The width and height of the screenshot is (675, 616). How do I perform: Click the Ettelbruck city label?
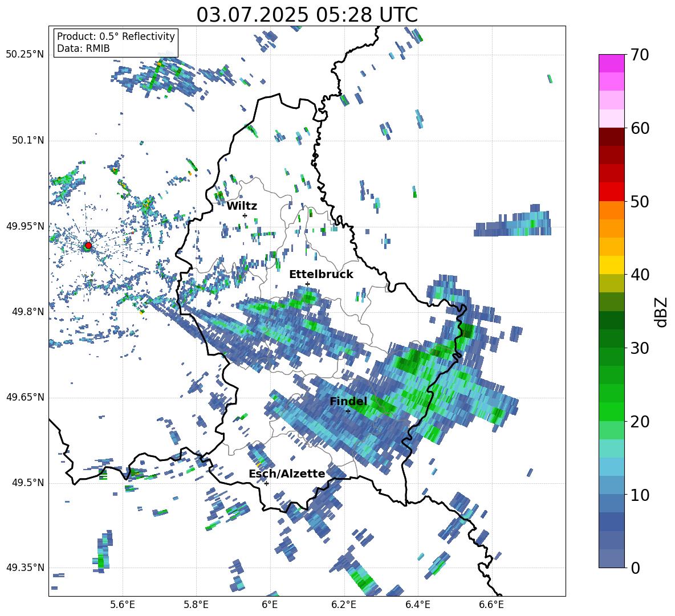click(x=321, y=274)
